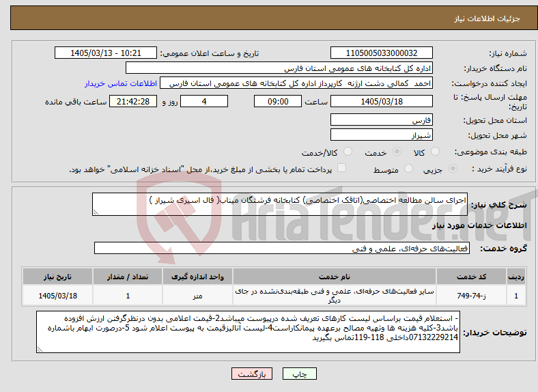538x392 pixels.
Task: Select the متوسط purchase type radio
Action: (408, 169)
